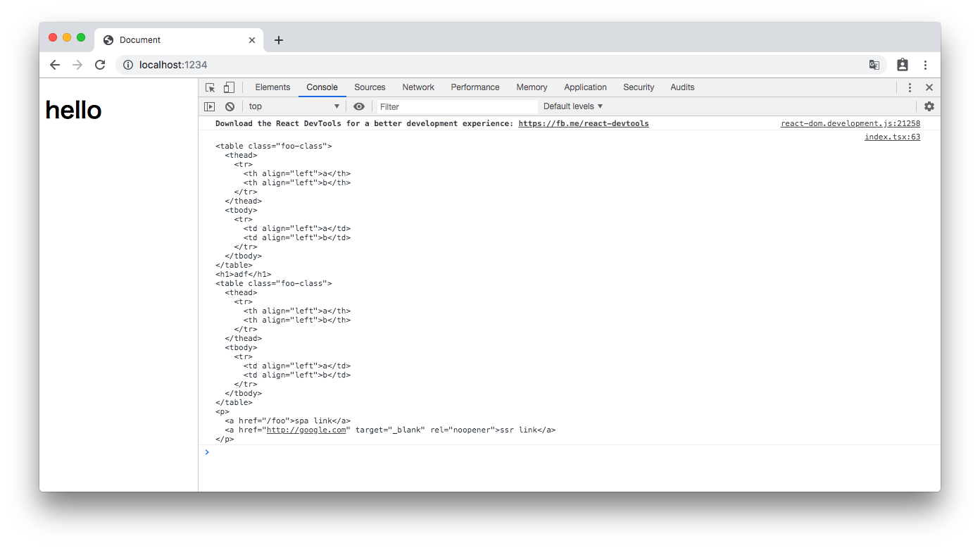This screenshot has width=980, height=548.
Task: Open the JavaScript context dropdown showing top
Action: [x=294, y=106]
